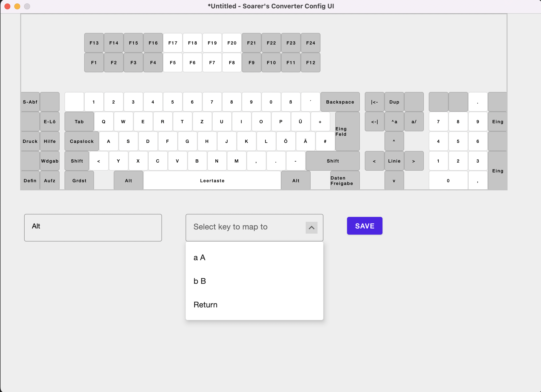Viewport: 541px width, 392px height.
Task: Click the Leertaste space bar key
Action: click(212, 180)
